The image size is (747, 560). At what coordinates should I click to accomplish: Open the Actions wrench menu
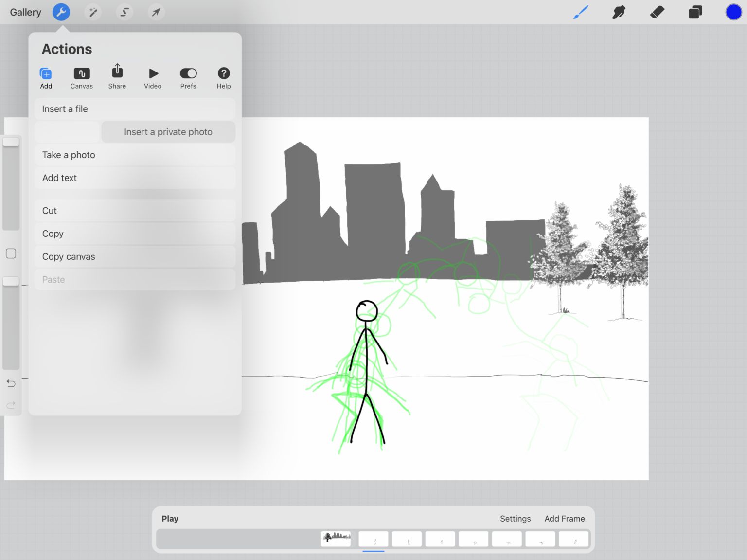[61, 12]
